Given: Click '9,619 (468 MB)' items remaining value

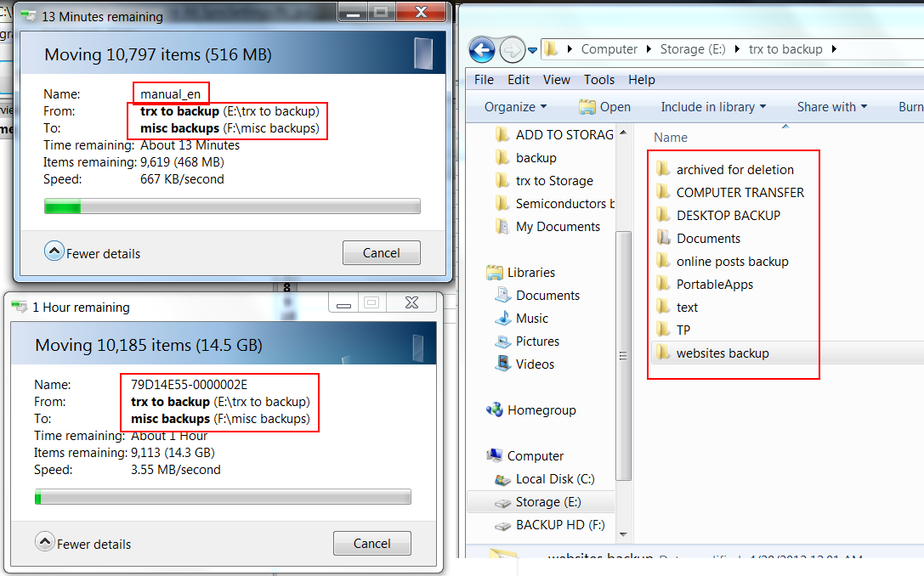Looking at the screenshot, I should click(x=182, y=162).
